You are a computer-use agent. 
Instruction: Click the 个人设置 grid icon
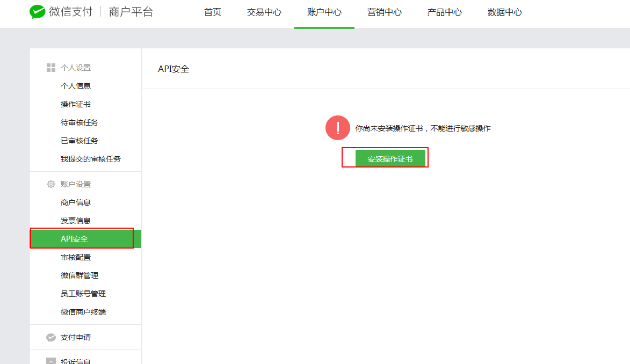click(x=51, y=68)
